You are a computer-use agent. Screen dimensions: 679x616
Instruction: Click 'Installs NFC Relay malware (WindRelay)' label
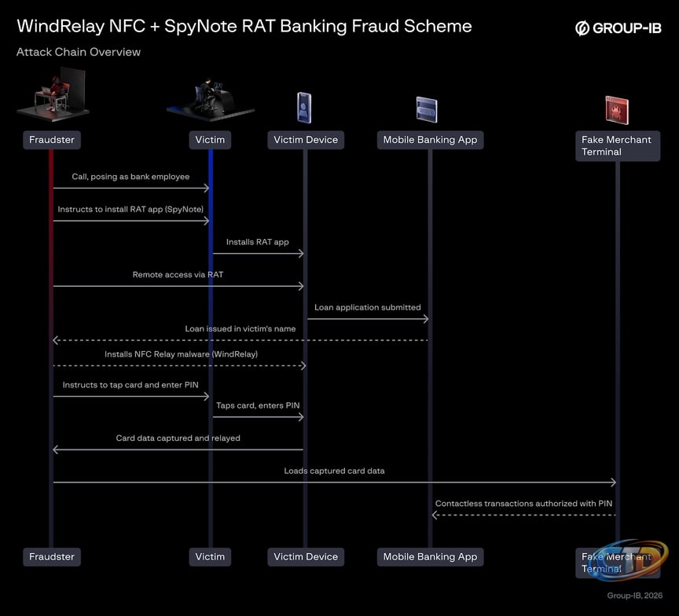point(181,354)
